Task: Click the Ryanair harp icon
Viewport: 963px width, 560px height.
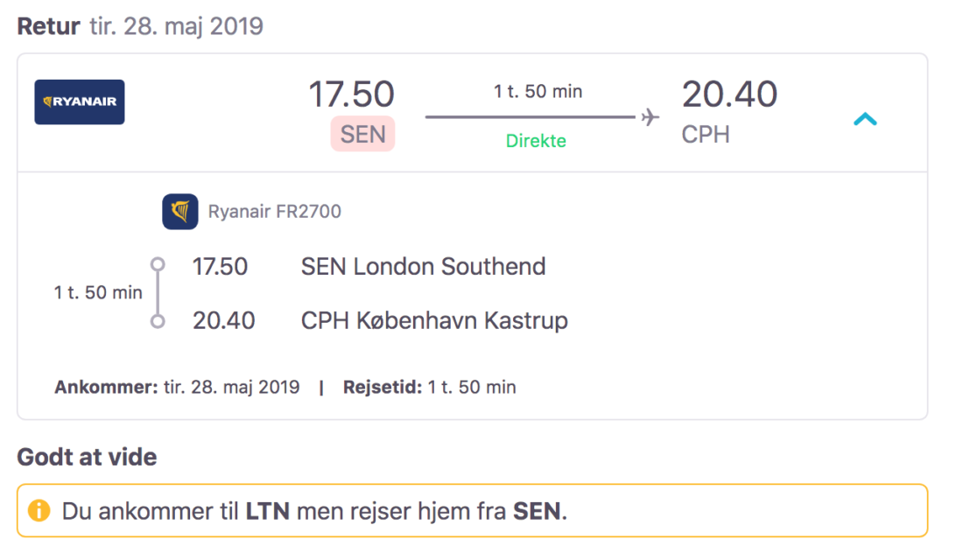Action: point(180,212)
